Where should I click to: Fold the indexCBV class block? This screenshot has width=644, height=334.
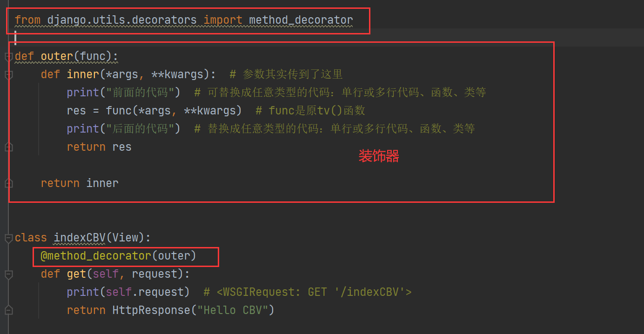point(8,238)
